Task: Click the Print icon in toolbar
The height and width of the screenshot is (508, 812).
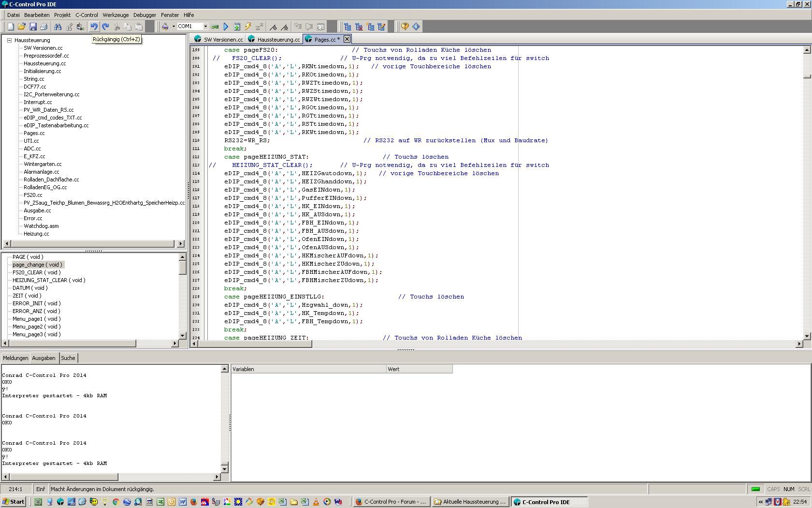Action: [x=44, y=27]
